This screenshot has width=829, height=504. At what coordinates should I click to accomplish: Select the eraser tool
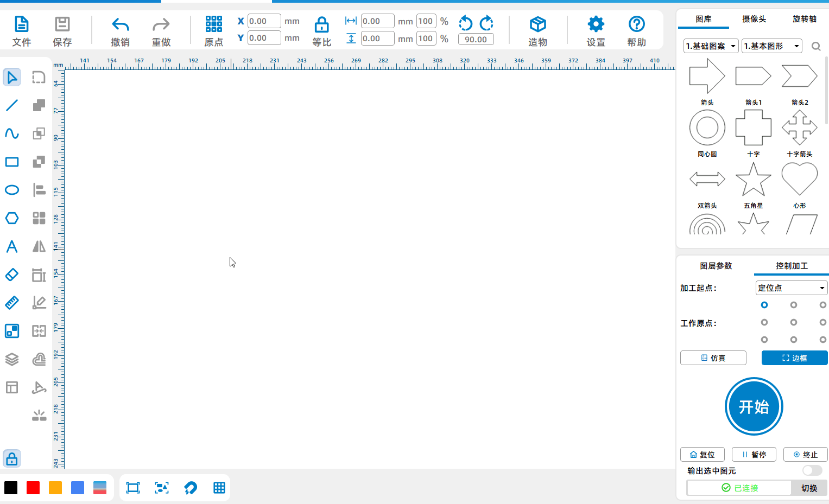tap(12, 275)
